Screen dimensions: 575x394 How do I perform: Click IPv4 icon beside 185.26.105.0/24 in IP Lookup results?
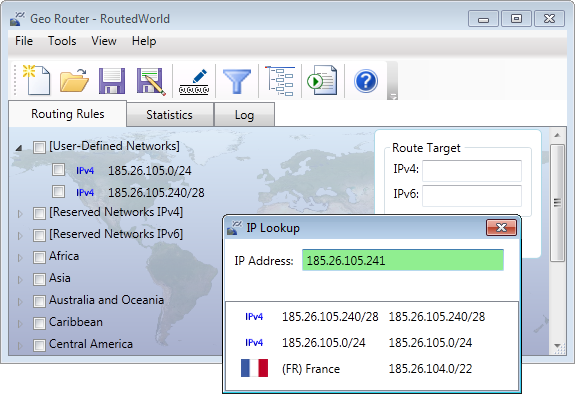coord(254,343)
